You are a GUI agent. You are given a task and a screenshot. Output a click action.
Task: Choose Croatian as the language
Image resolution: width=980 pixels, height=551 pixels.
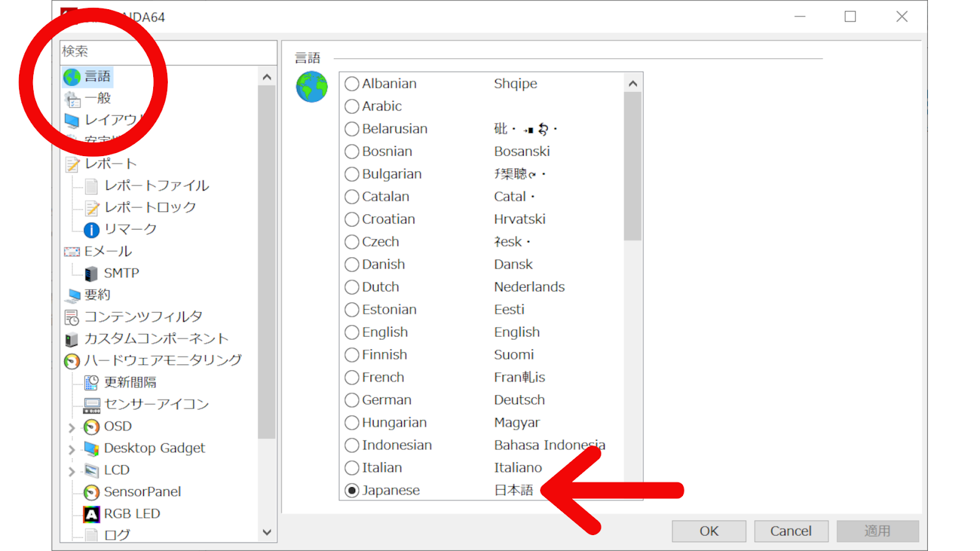click(352, 220)
